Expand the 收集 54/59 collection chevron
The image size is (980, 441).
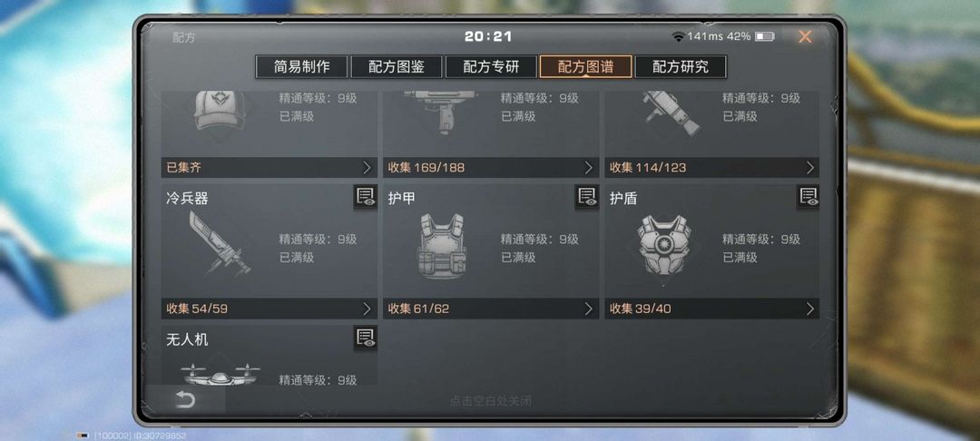tap(367, 309)
